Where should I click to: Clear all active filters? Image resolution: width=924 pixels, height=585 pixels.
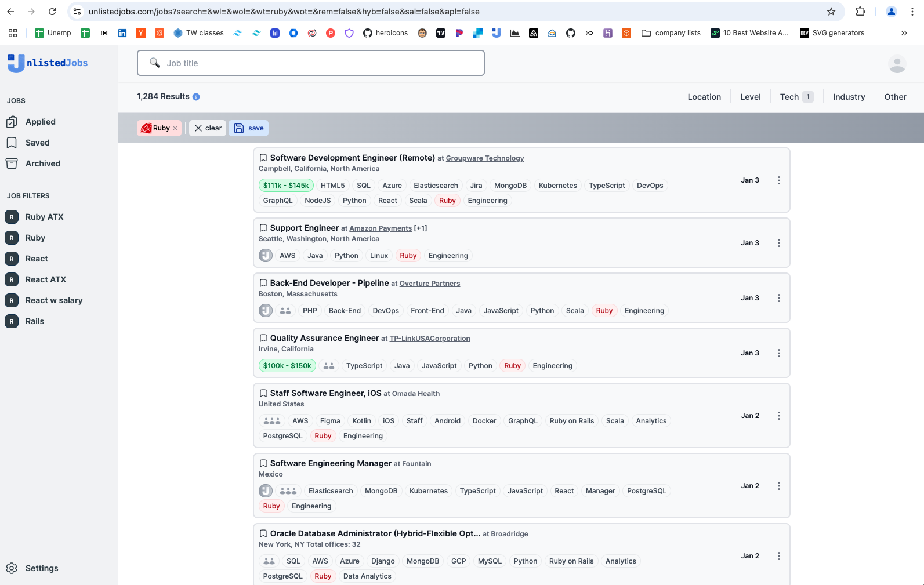208,128
